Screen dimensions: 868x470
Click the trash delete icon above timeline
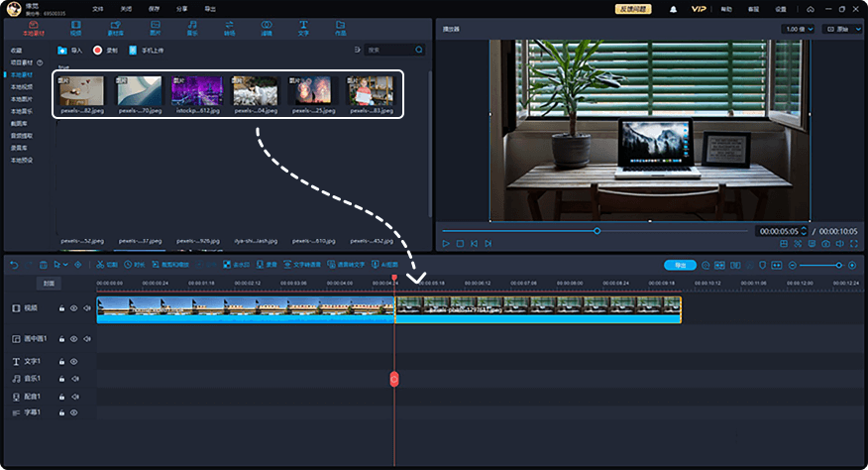pyautogui.click(x=44, y=265)
